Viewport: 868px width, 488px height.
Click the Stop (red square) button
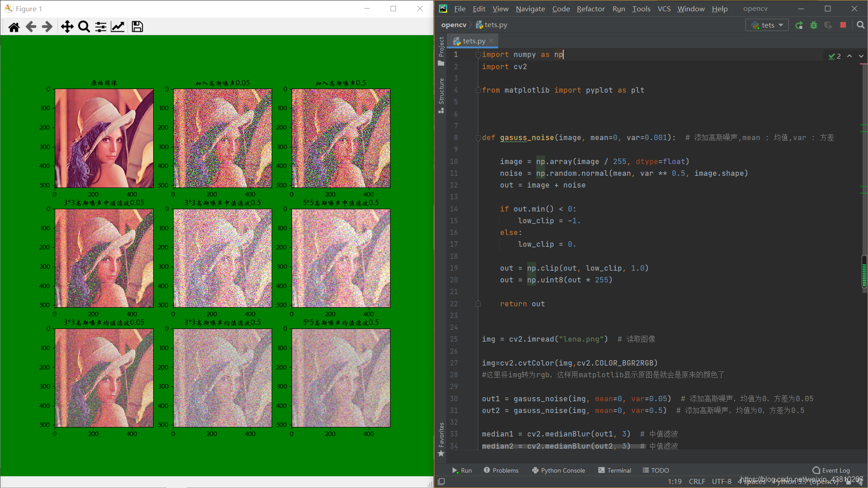tap(844, 24)
